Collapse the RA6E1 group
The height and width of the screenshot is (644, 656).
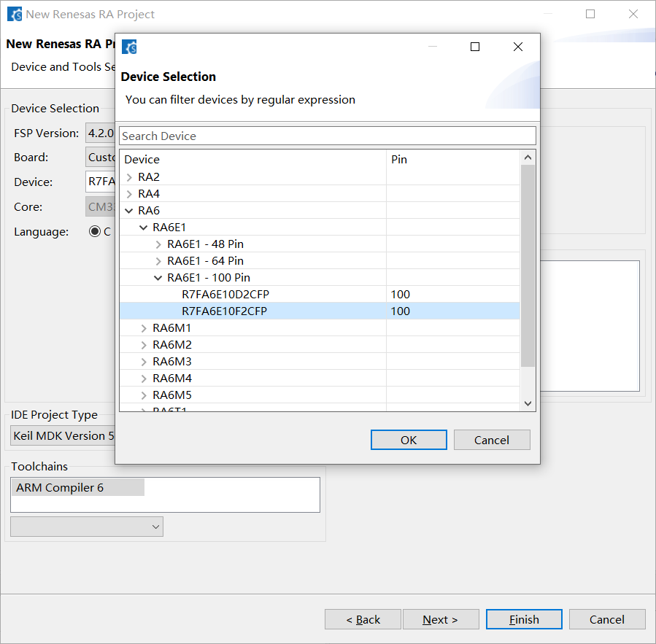coord(144,228)
